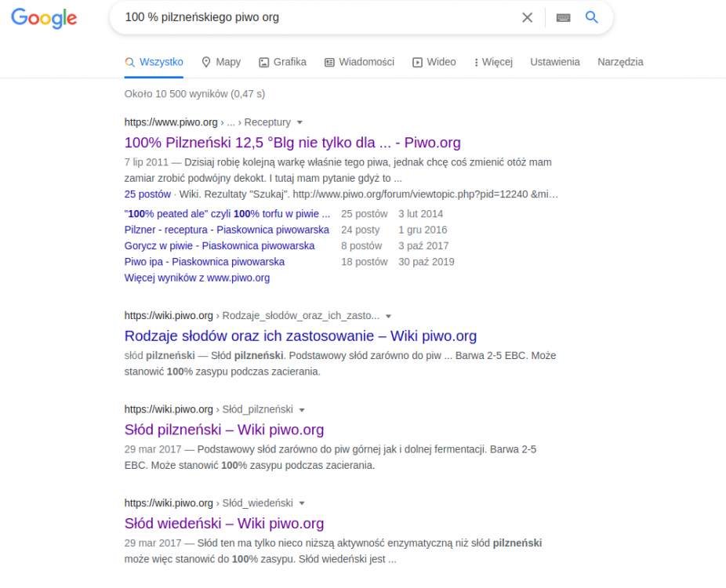The image size is (726, 588).
Task: Expand dropdown arrow next to Receptury breadcrumb
Action: coord(299,122)
